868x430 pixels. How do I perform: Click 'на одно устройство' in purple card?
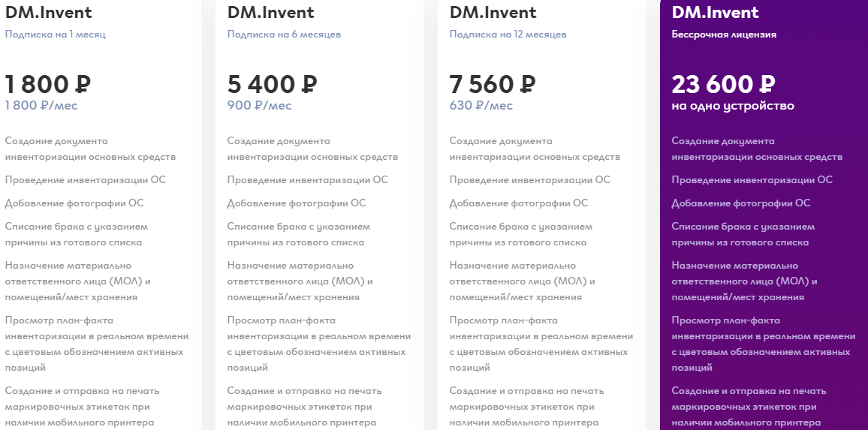click(x=733, y=106)
